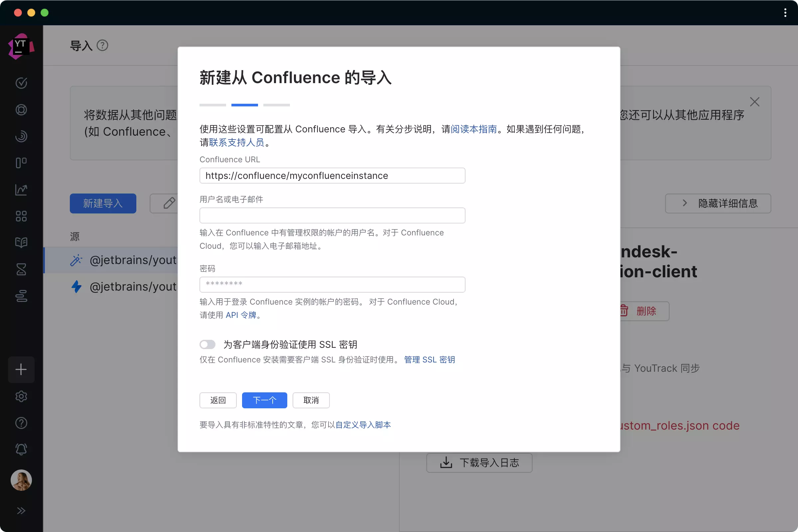
Task: Click 下一个 to go to next step
Action: click(264, 400)
